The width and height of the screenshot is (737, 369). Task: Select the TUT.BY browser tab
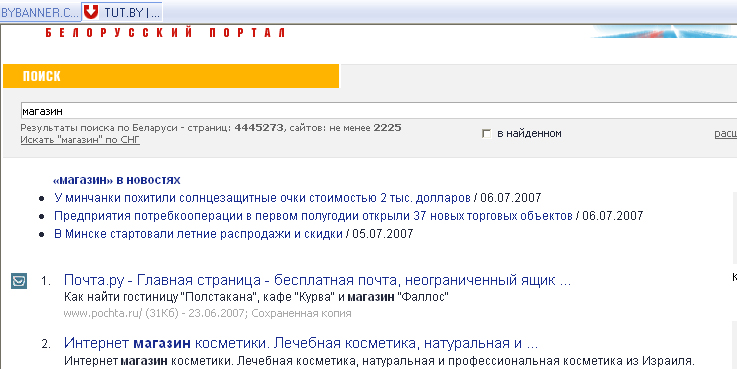tap(122, 13)
